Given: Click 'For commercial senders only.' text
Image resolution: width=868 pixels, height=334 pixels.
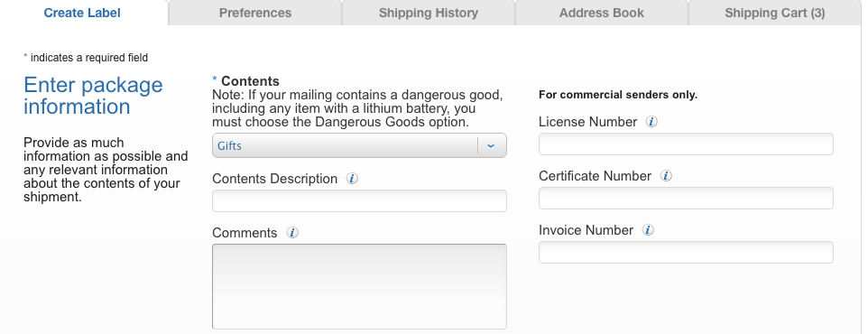Looking at the screenshot, I should (618, 95).
